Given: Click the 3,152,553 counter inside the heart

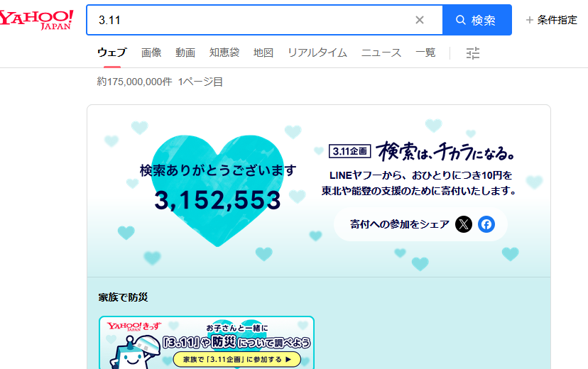Looking at the screenshot, I should tap(217, 200).
